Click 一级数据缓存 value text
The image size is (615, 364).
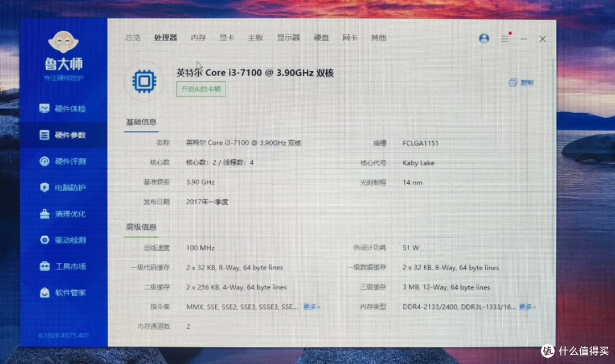pyautogui.click(x=450, y=268)
